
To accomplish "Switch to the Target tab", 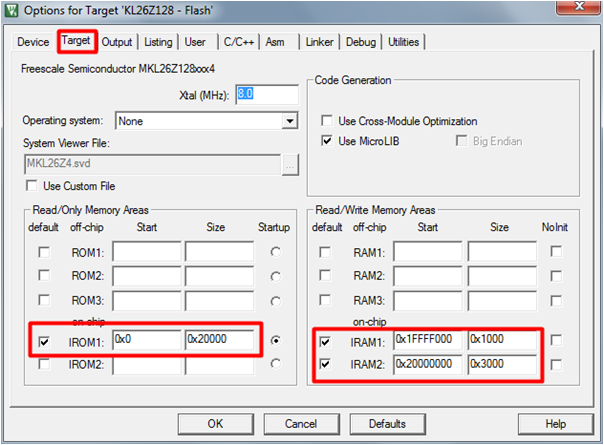I will (x=76, y=40).
